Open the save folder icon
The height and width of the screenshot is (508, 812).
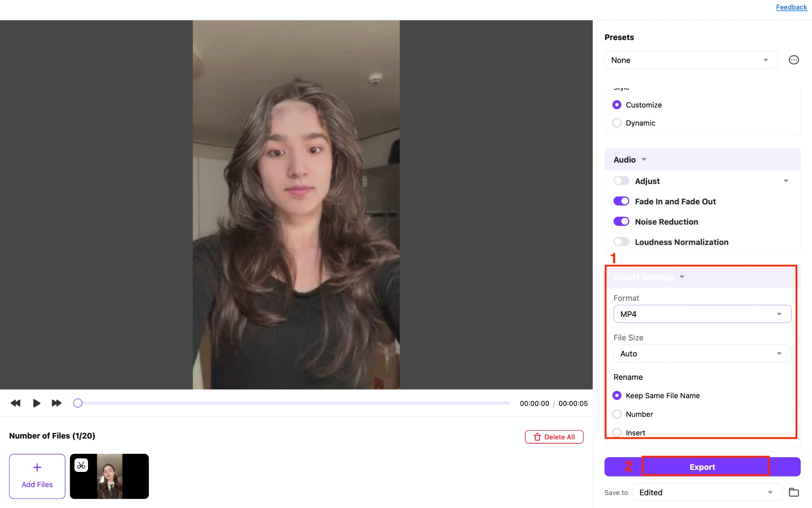(x=794, y=492)
